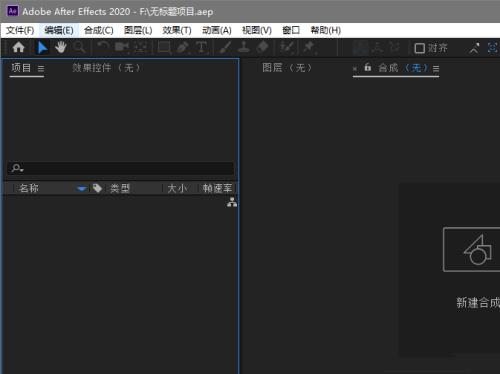This screenshot has width=500, height=374.
Task: Toggle the lock on 合成 panel
Action: (x=368, y=67)
